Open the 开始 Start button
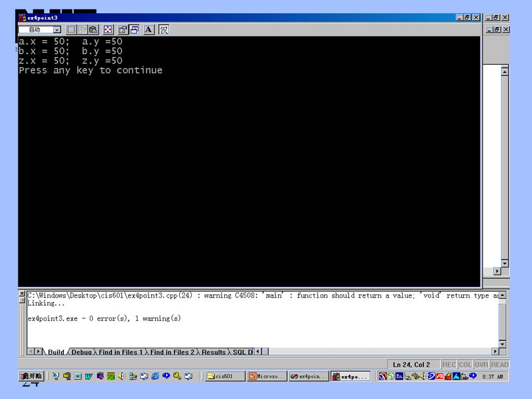 click(32, 376)
